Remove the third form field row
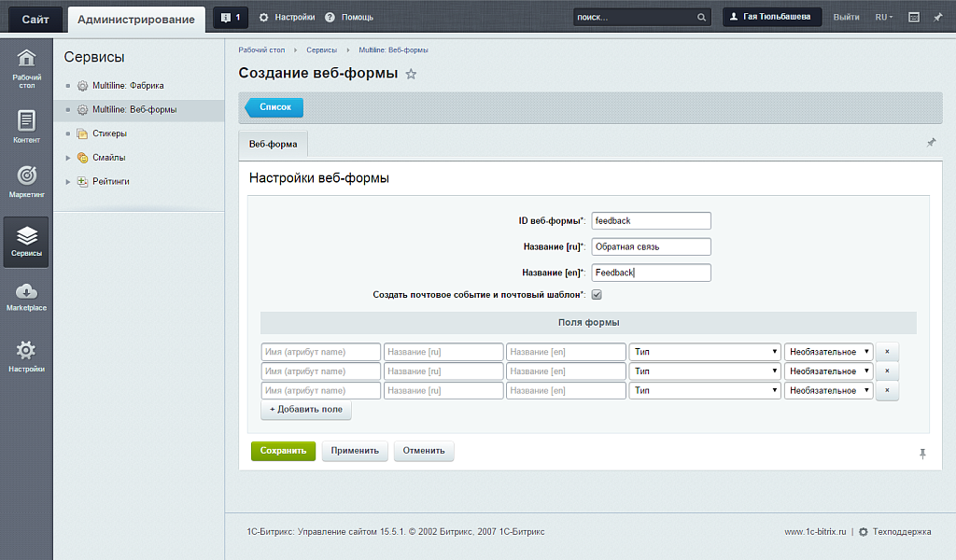 [887, 391]
